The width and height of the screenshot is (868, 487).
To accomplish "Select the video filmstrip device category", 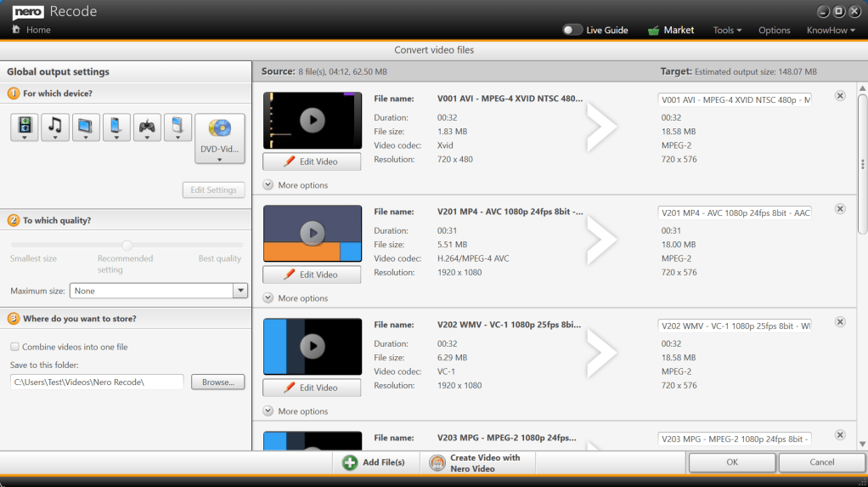I will 25,127.
